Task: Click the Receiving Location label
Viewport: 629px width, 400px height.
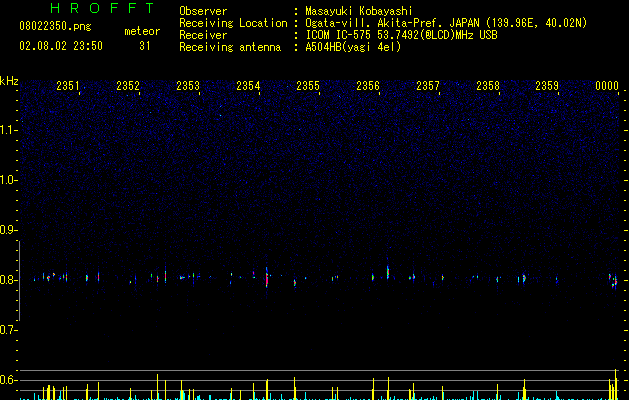Action: coord(233,23)
